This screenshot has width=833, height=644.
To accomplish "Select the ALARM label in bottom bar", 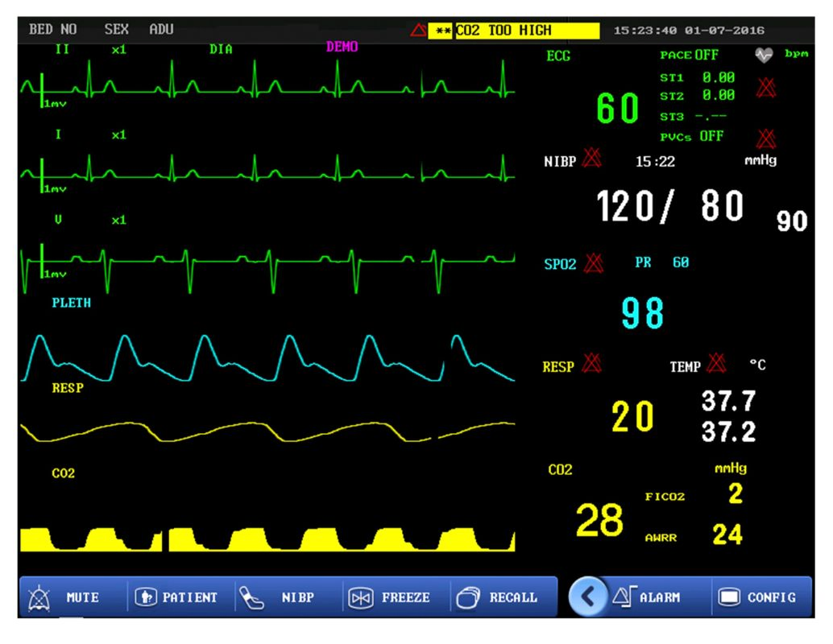I will click(659, 598).
